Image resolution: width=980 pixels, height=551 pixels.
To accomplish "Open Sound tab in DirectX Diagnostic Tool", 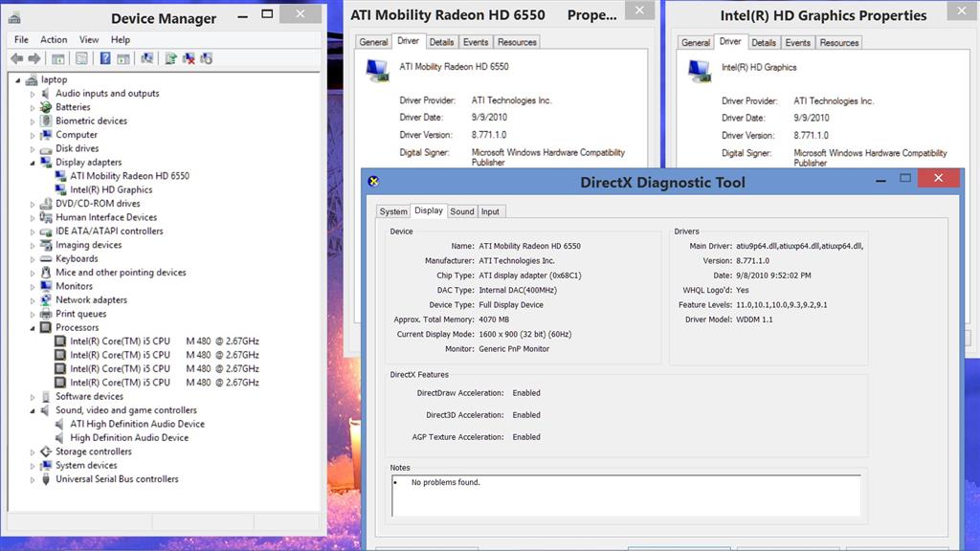I will [x=462, y=211].
